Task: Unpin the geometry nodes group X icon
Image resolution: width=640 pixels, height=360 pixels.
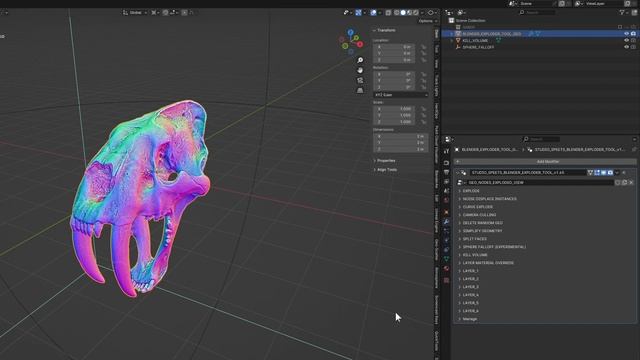Action: pos(631,182)
